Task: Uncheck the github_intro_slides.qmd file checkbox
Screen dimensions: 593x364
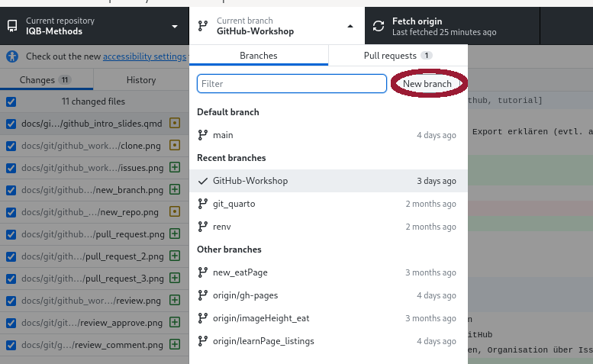Action: [x=11, y=124]
